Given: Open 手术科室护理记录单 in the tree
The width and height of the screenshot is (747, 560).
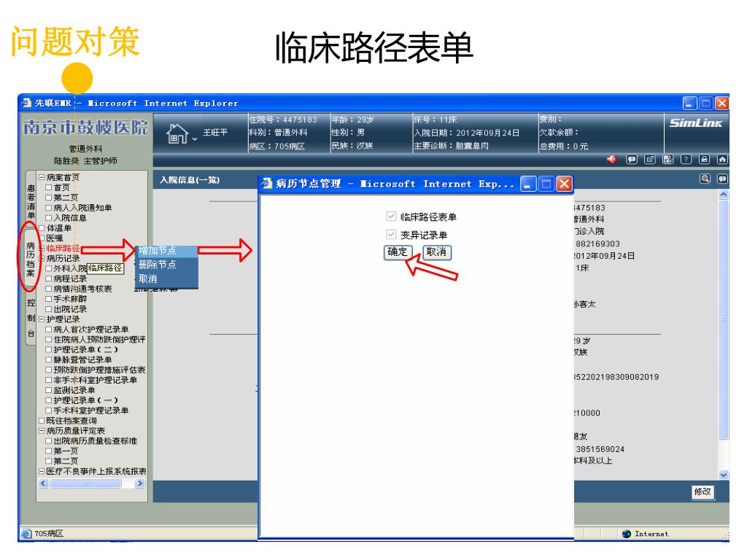Looking at the screenshot, I should tap(91, 411).
